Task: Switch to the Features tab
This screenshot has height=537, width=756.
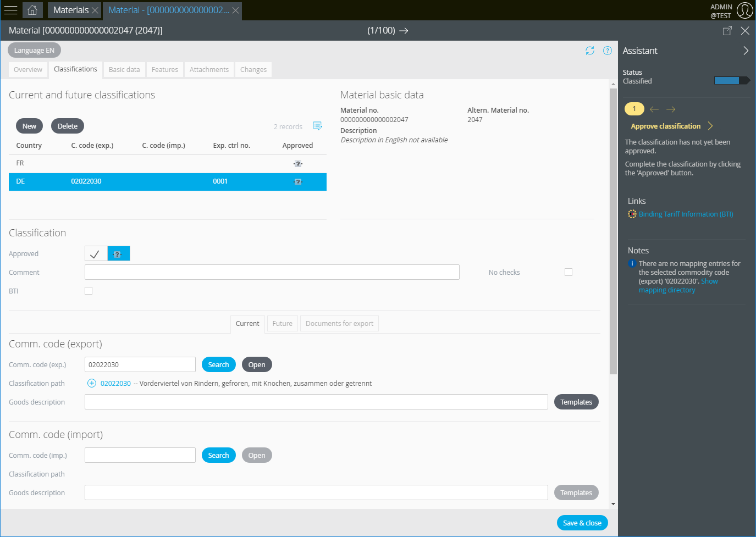Action: [x=165, y=70]
